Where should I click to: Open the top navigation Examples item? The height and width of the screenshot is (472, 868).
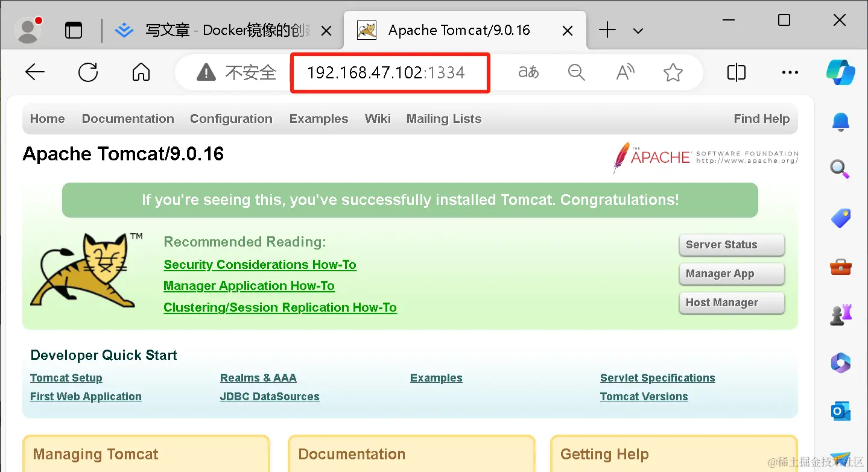318,119
